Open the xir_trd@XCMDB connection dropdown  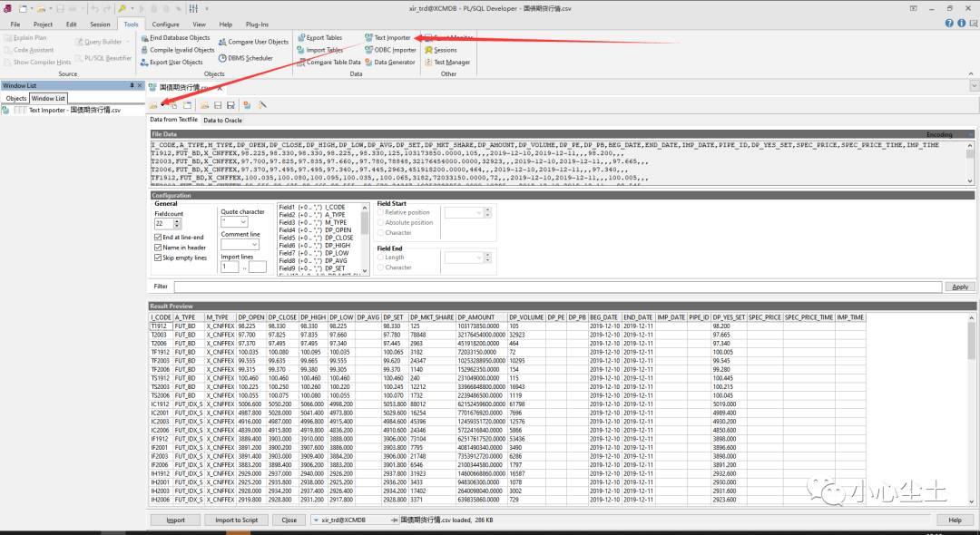(x=316, y=520)
